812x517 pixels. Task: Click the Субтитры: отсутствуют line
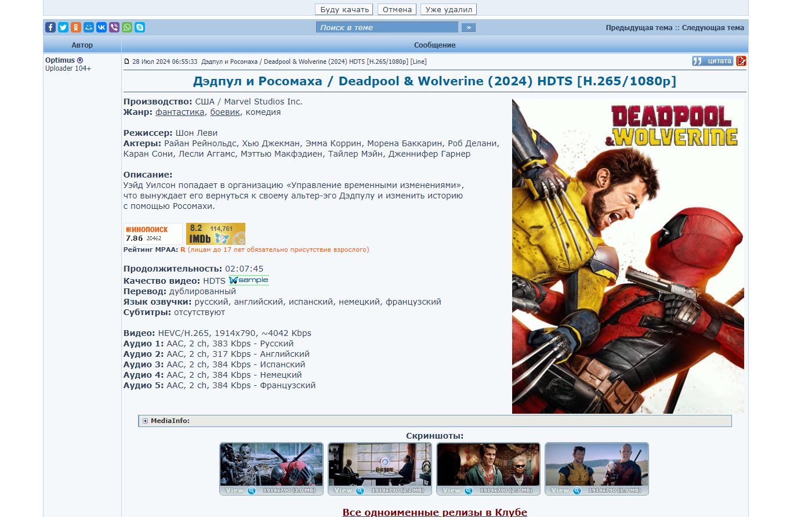tap(175, 312)
